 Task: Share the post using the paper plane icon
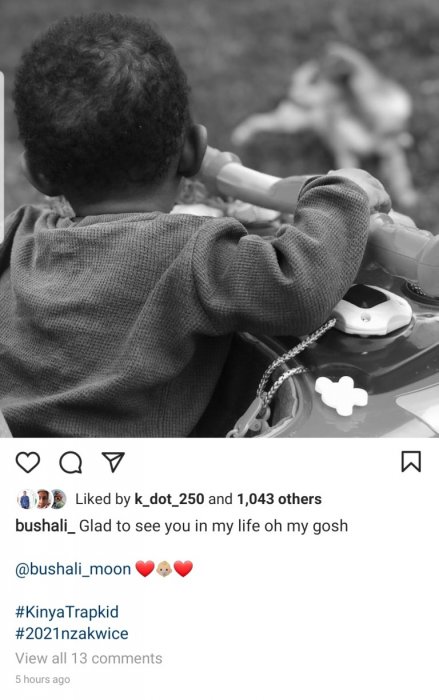[113, 462]
